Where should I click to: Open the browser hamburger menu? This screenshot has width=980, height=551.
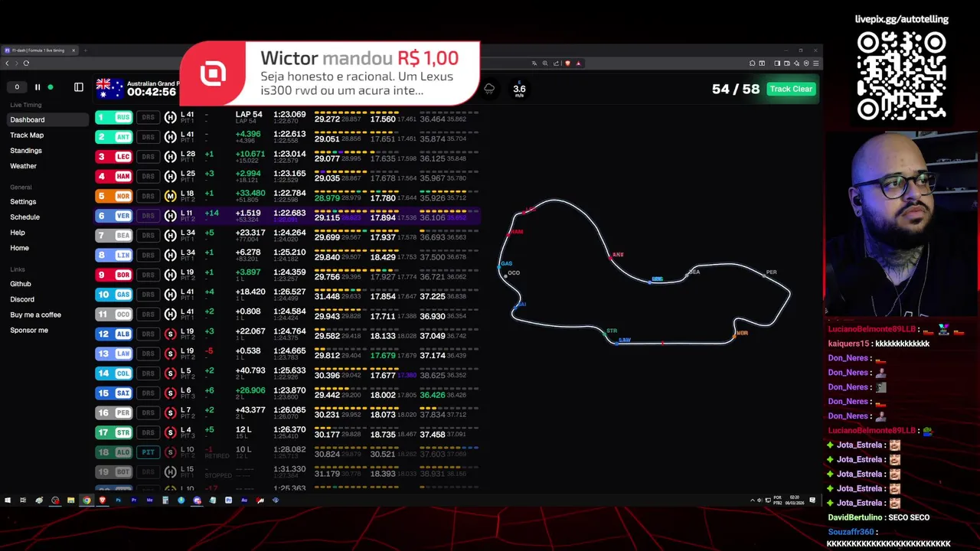(815, 63)
